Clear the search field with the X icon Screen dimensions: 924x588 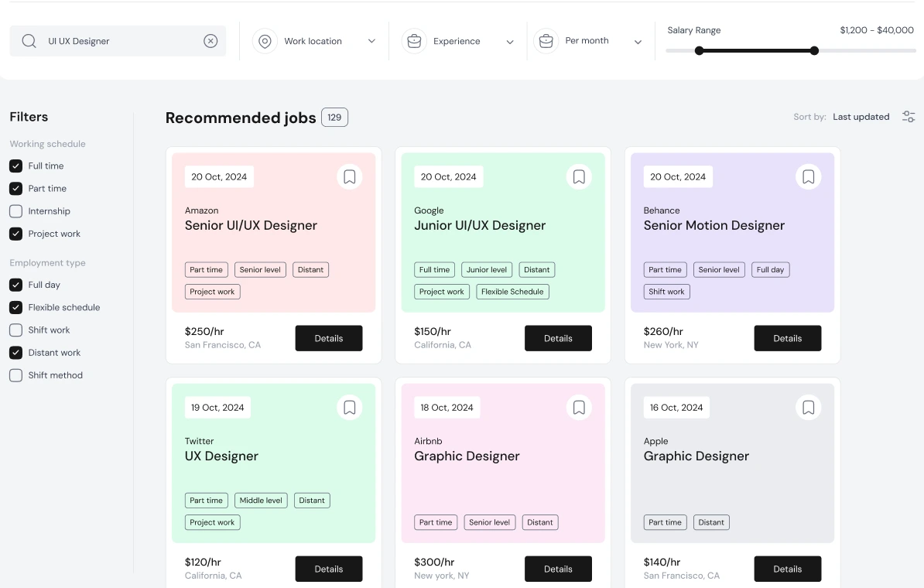coord(210,41)
